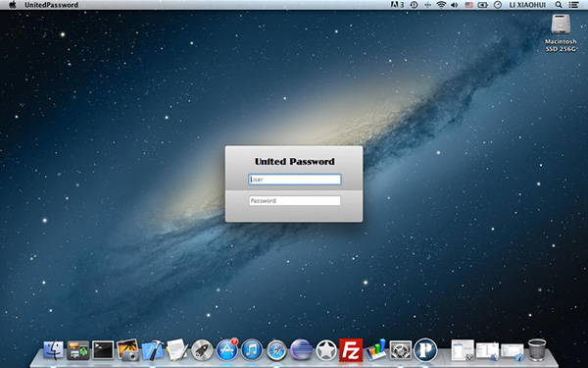Open the third minimized window in Dock

click(512, 351)
